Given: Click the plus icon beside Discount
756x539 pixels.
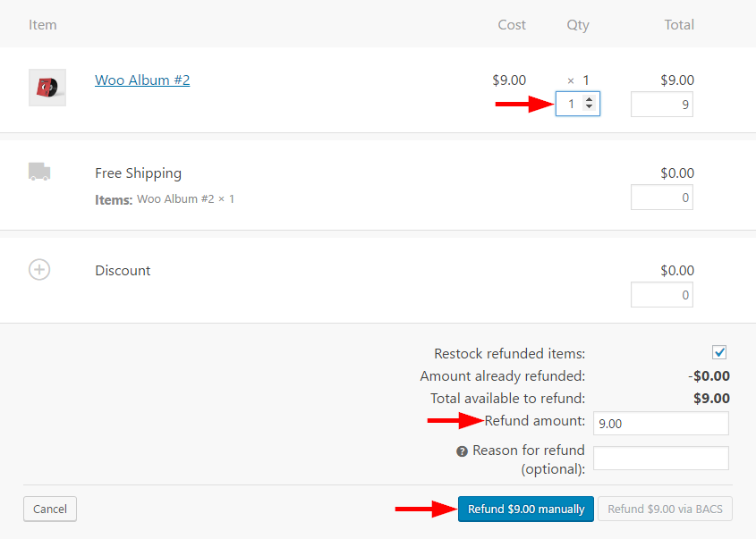Looking at the screenshot, I should coord(39,269).
